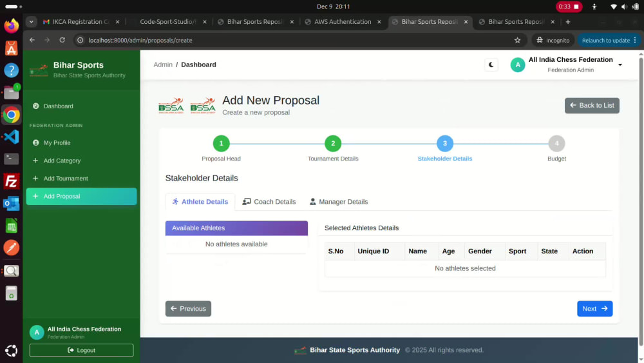
Task: Open the Files manager in dock
Action: 12,92
